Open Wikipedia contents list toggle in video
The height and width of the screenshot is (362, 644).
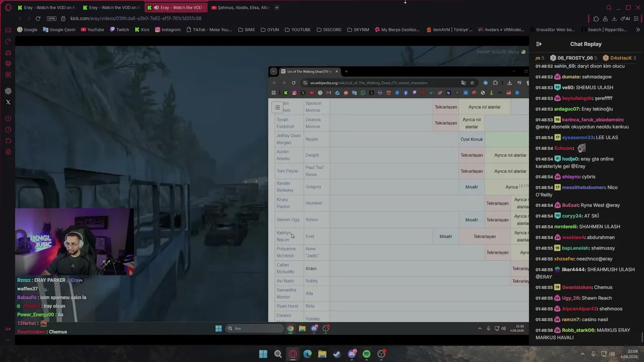pos(277,108)
